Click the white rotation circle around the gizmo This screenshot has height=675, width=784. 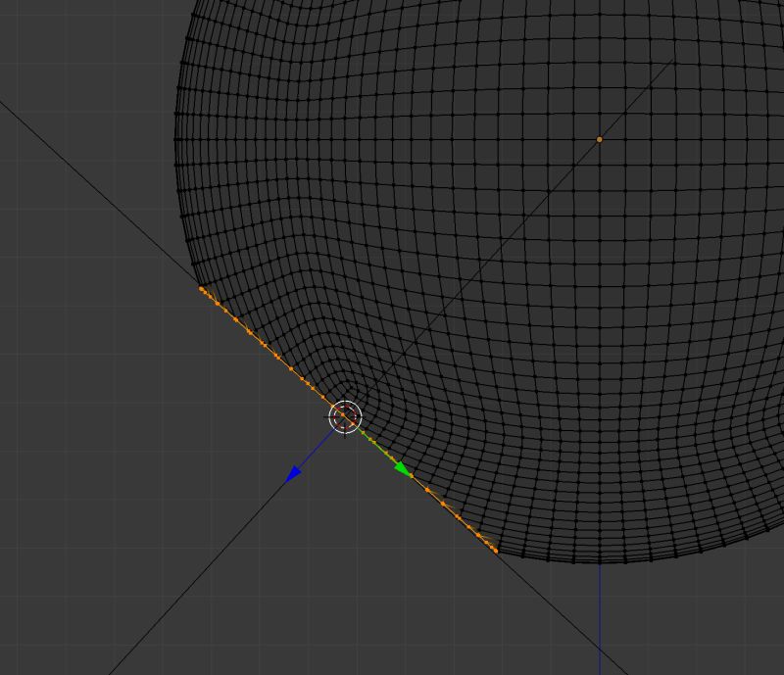(x=345, y=399)
